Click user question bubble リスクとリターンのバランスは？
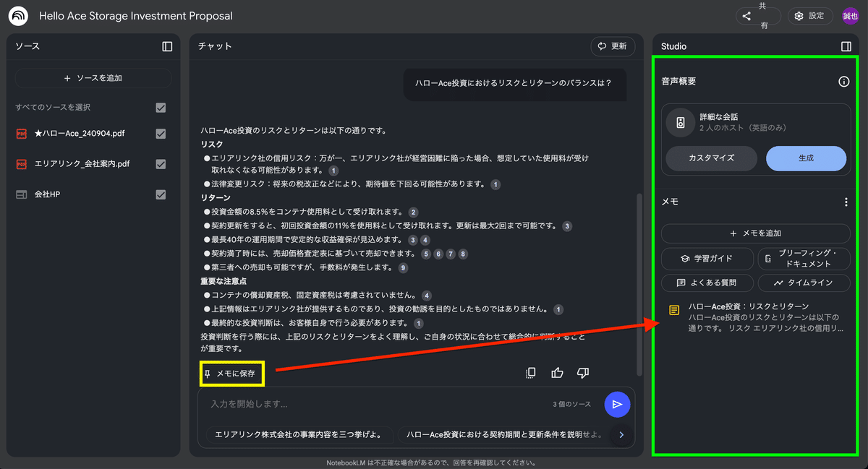Screen dimensions: 868x469 pos(514,83)
